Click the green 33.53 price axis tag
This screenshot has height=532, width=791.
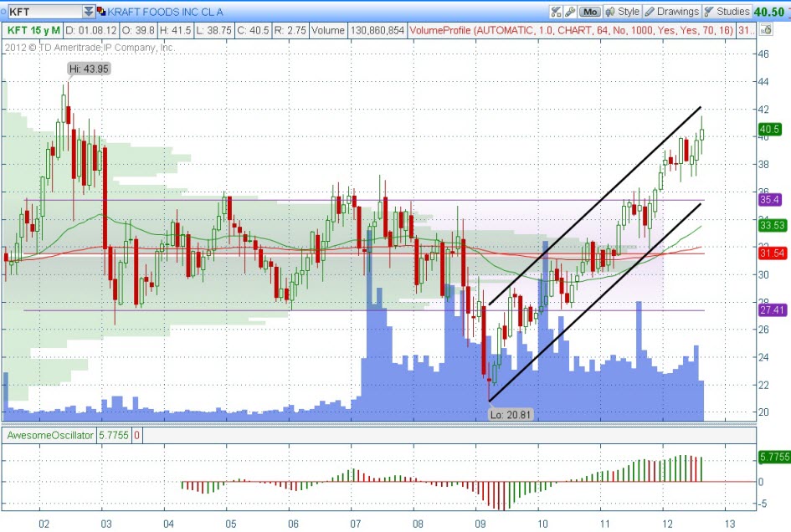[773, 225]
